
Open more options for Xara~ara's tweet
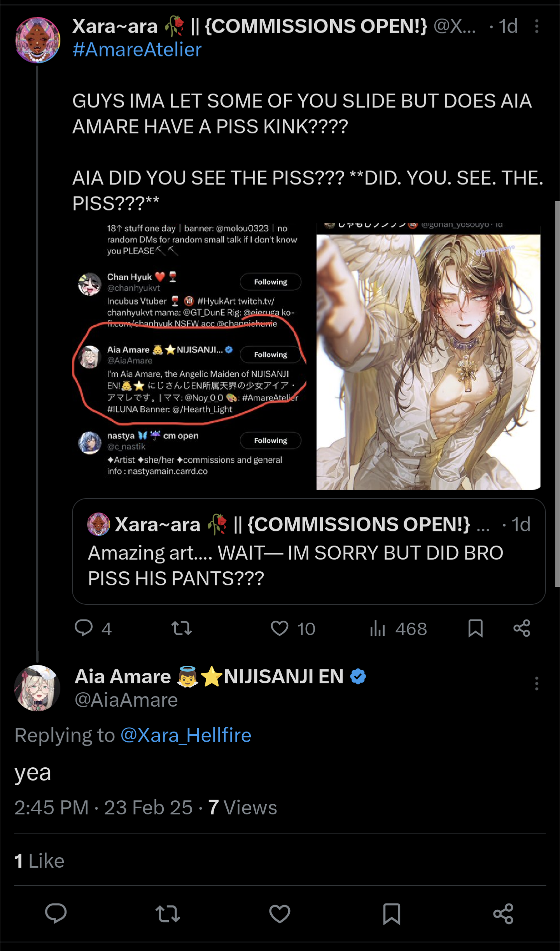click(536, 26)
